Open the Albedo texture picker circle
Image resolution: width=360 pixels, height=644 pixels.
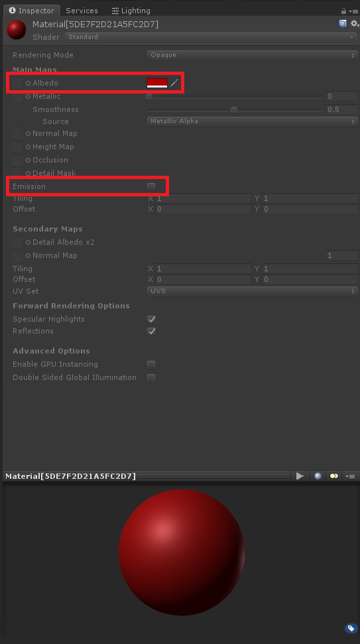click(28, 83)
